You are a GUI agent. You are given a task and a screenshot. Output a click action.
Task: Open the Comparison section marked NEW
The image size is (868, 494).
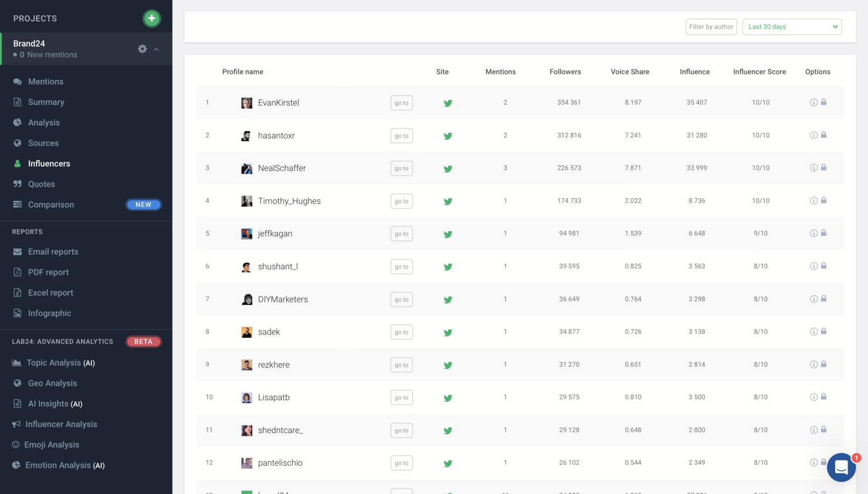(x=50, y=204)
